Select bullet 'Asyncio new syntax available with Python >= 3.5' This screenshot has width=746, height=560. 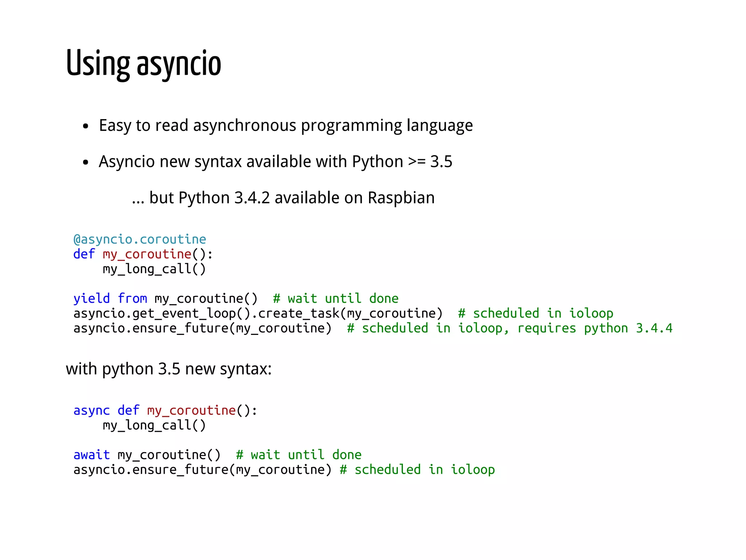point(275,162)
